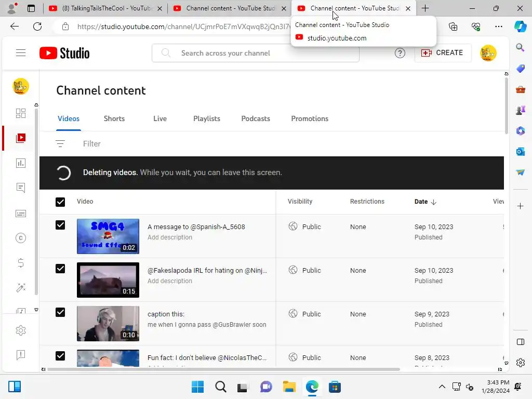This screenshot has height=399, width=532.
Task: Open the Windows Start button
Action: (x=197, y=387)
